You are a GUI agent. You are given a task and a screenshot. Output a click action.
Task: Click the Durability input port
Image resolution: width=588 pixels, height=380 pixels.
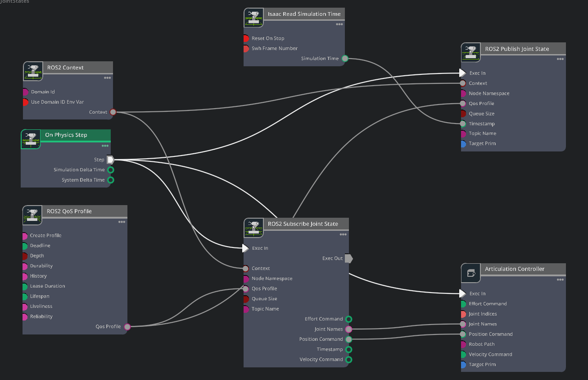click(x=25, y=266)
